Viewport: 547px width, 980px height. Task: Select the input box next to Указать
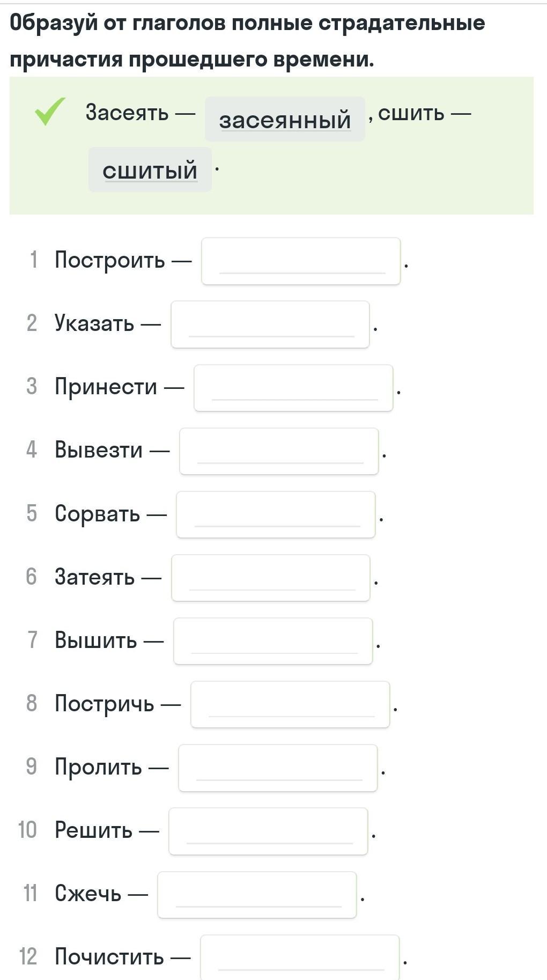[270, 325]
